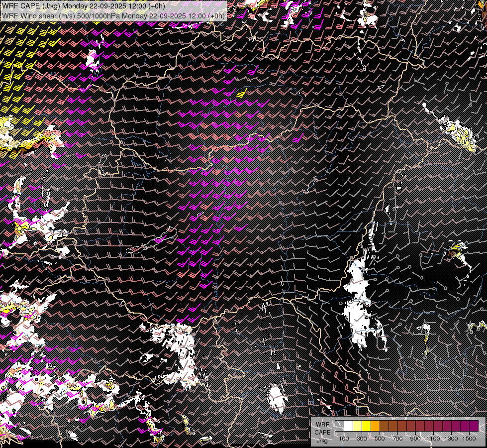This screenshot has width=487, height=448.
Task: Click the white 100–200 J/kg legend swatch
Action: (349, 426)
